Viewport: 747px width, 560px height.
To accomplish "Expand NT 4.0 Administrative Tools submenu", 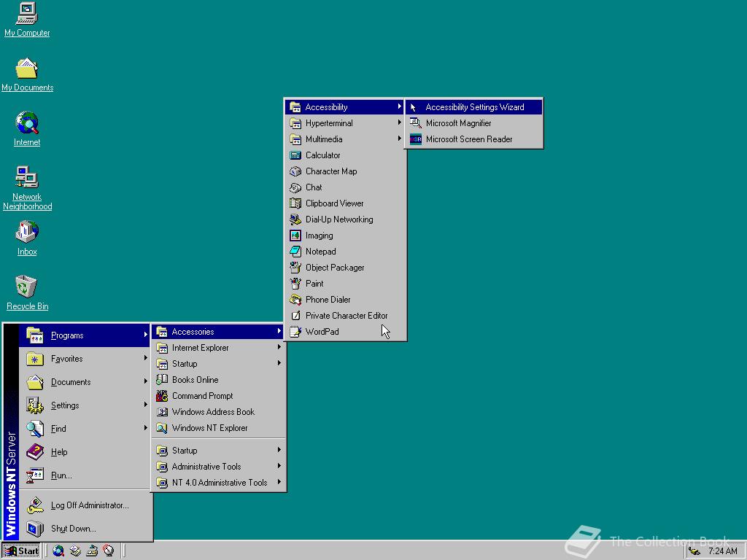I will pos(219,483).
